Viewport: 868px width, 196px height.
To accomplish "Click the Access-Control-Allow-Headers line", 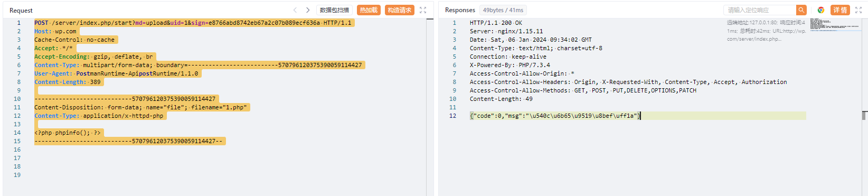I will (628, 82).
